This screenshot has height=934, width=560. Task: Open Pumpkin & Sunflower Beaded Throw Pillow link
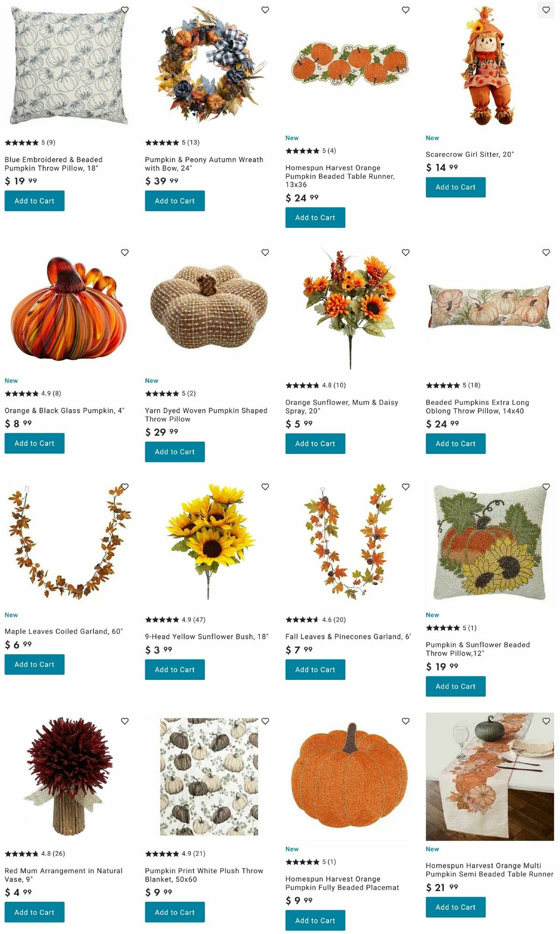478,649
